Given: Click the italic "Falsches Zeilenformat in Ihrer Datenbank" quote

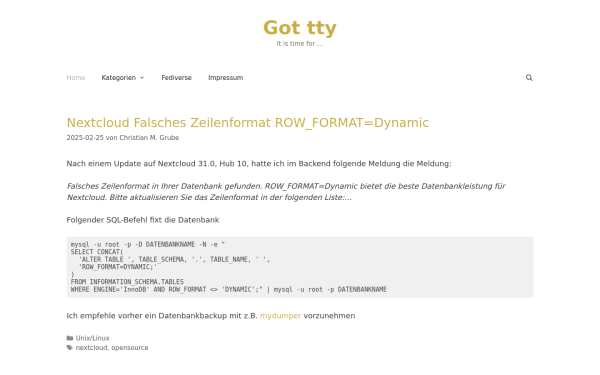Looking at the screenshot, I should click(286, 192).
